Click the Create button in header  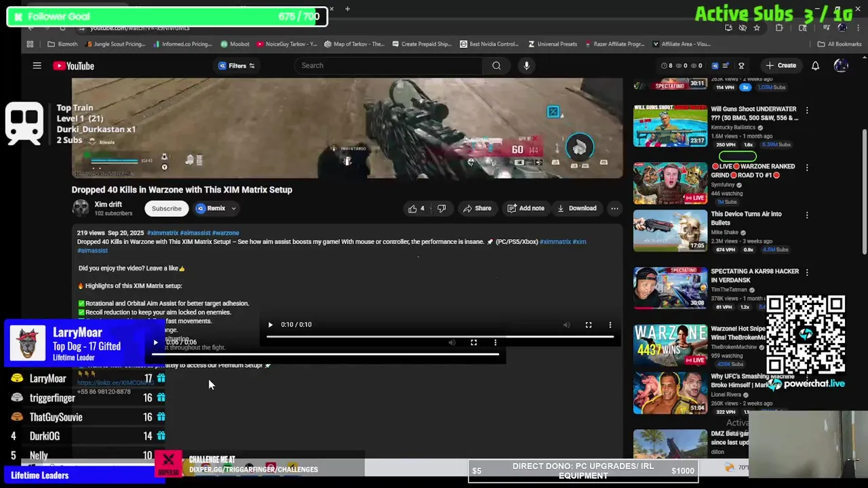[781, 66]
